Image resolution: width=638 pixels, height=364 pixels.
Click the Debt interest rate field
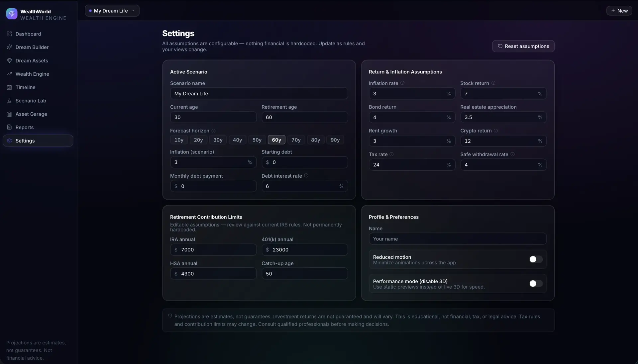point(304,186)
